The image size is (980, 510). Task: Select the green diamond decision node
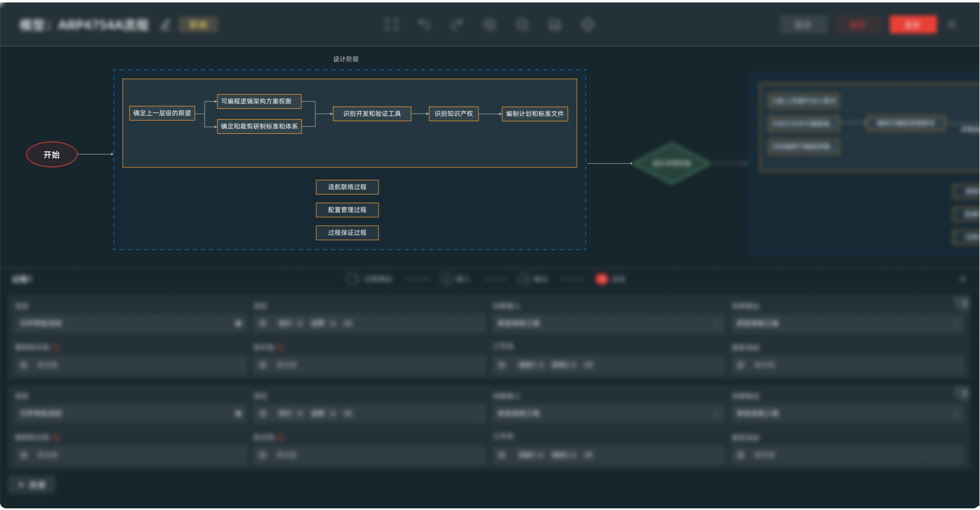tap(671, 164)
